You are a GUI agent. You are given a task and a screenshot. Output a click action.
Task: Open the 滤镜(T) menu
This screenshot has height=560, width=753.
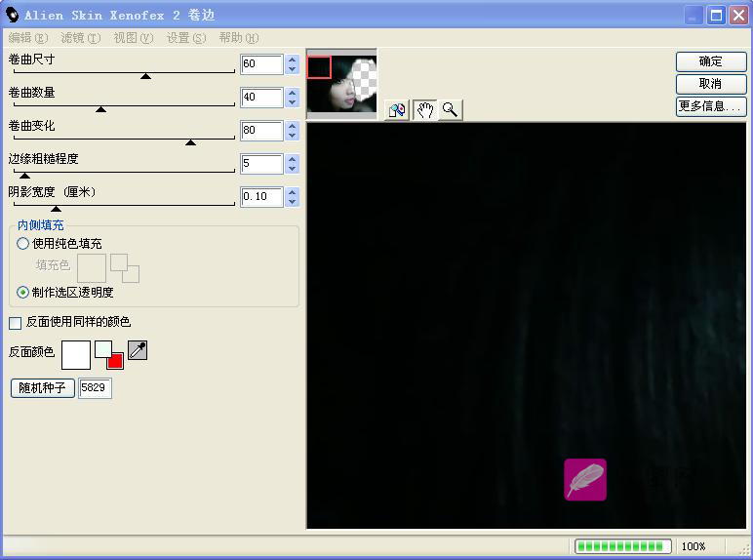pyautogui.click(x=81, y=37)
